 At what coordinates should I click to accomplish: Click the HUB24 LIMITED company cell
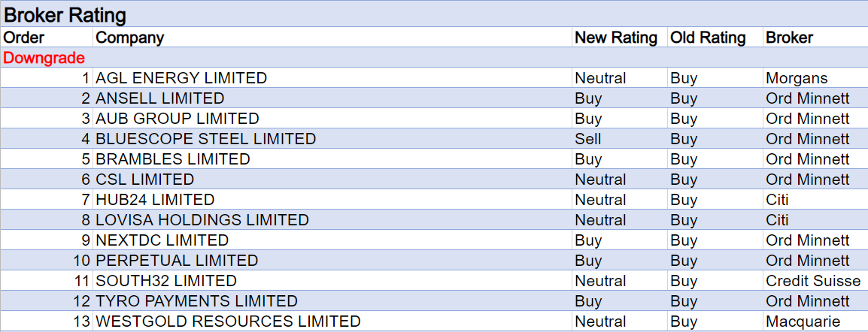coord(156,200)
